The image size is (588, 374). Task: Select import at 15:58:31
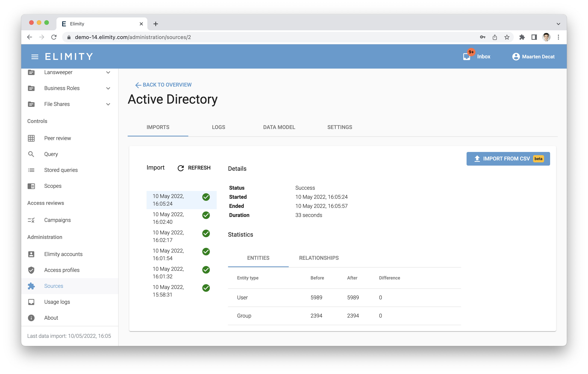coord(181,291)
